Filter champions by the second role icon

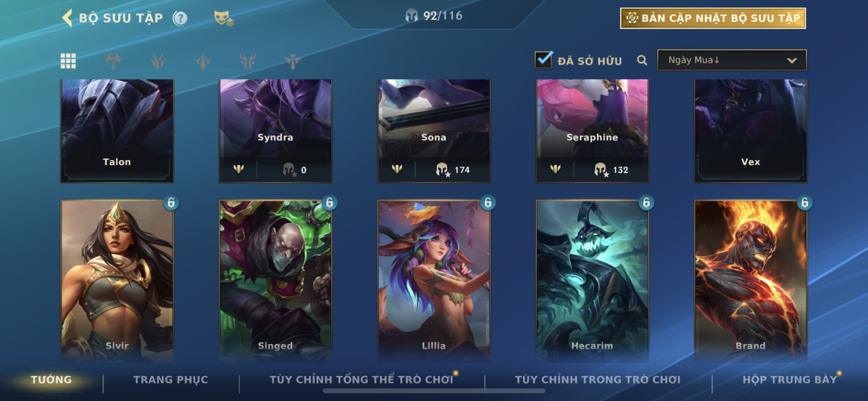tap(158, 61)
